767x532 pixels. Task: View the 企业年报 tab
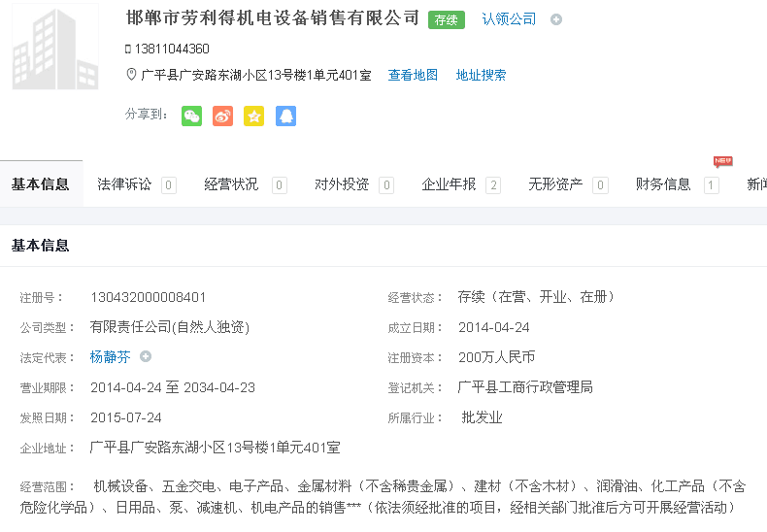[x=449, y=184]
